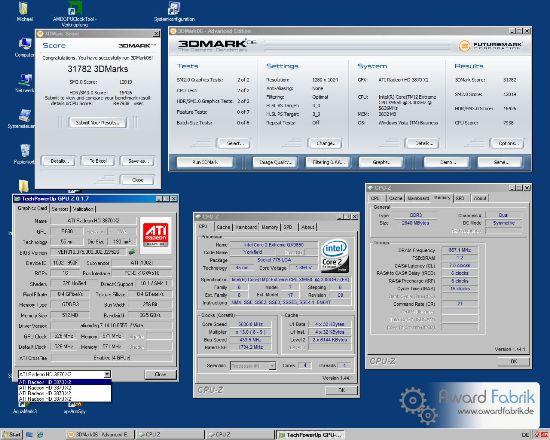Switch to CPU tab in memory CPU-Z window

[x=375, y=198]
